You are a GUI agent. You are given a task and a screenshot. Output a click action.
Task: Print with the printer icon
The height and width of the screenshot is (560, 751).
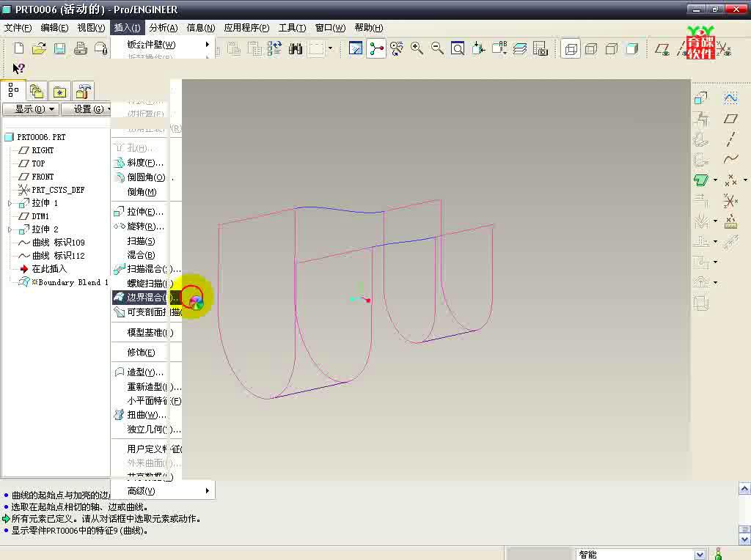coord(81,48)
